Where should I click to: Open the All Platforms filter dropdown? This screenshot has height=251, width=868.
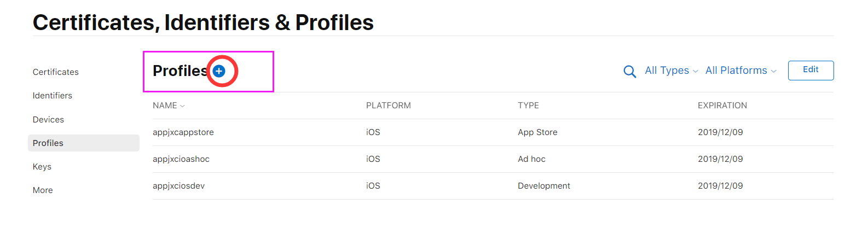(740, 71)
